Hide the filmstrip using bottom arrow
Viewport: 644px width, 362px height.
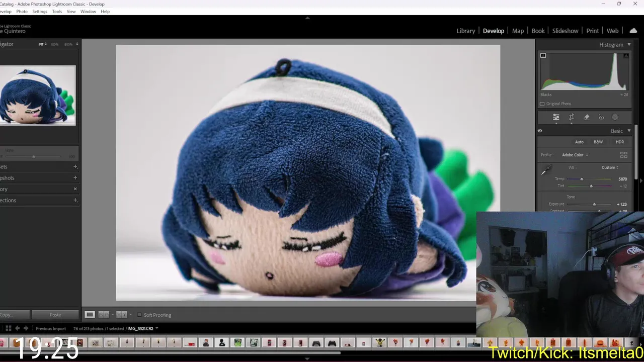coord(307,359)
